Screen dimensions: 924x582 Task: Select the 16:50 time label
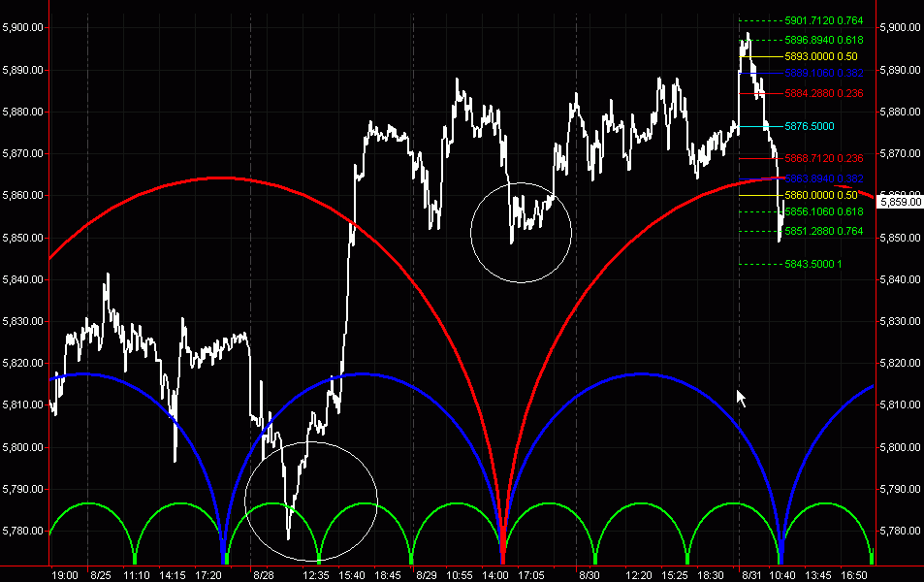coord(854,575)
